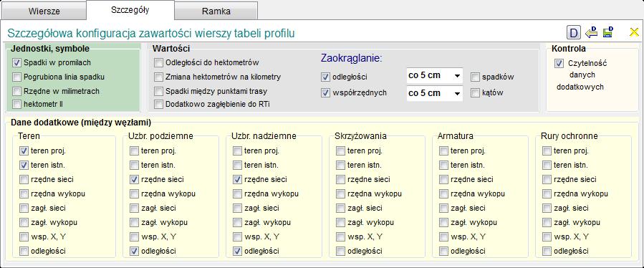Screen dimensions: 644x268
Task: Check wsp. X, Y under Uzbr. nadziemne
Action: click(x=237, y=236)
